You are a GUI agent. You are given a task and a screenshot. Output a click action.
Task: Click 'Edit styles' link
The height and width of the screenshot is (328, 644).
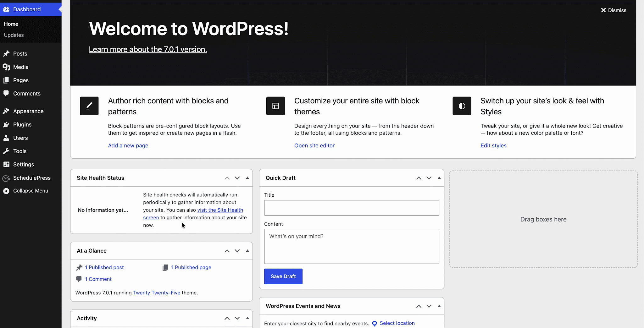493,145
